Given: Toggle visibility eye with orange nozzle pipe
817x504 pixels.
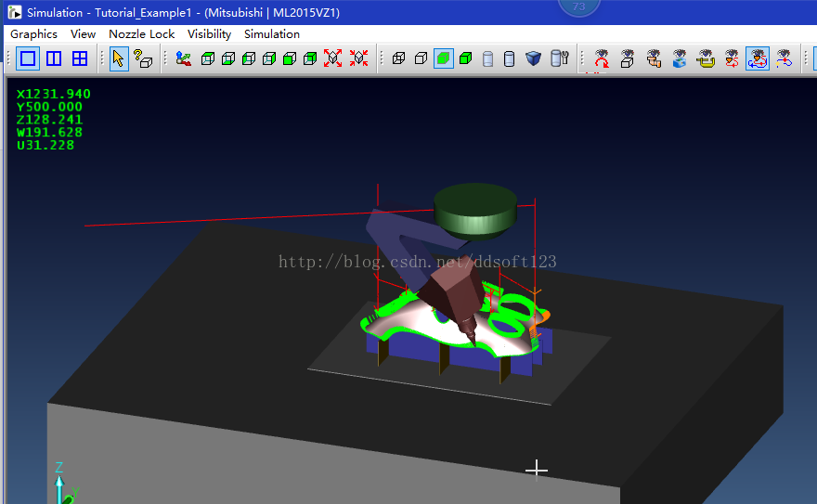Looking at the screenshot, I should (x=654, y=58).
